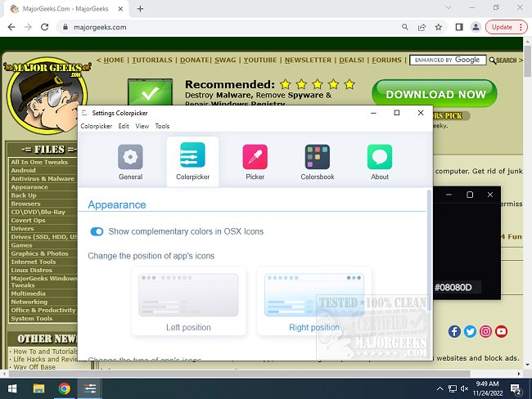Viewport: 532px width, 399px height.
Task: Open the TUTORIALS link
Action: pyautogui.click(x=152, y=60)
